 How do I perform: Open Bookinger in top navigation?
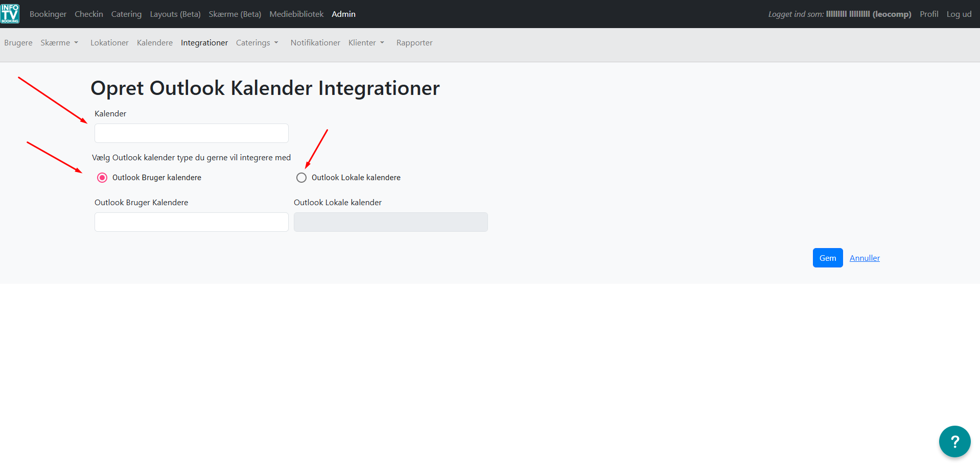click(48, 14)
